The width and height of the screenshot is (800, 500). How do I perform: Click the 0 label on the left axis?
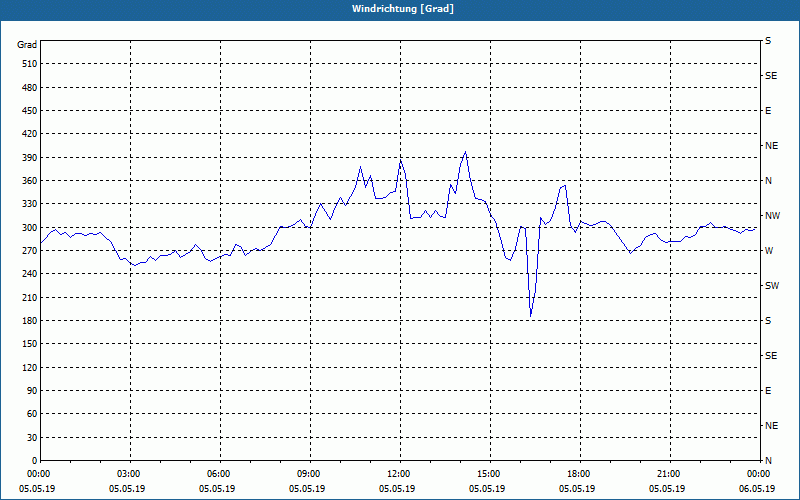coord(34,461)
